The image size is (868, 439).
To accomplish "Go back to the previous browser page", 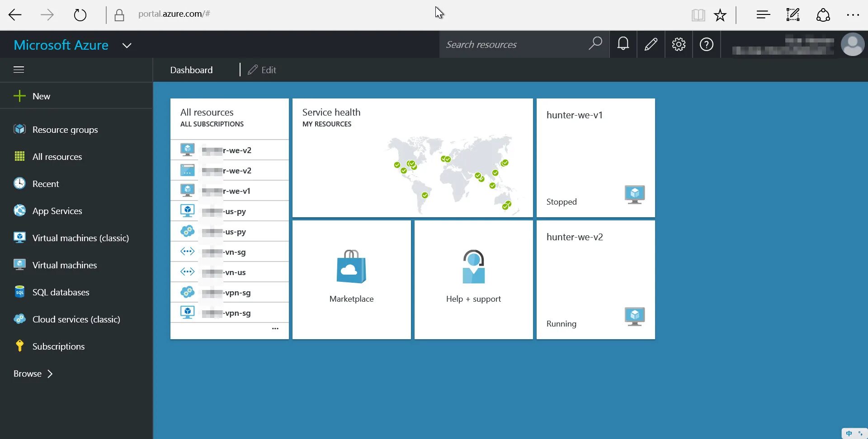I will (x=15, y=15).
